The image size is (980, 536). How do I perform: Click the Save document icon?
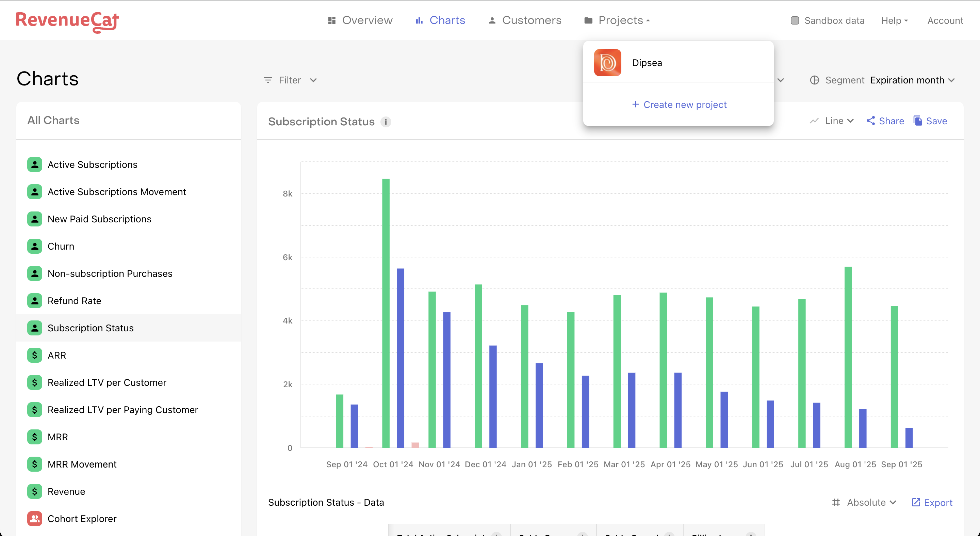click(x=918, y=121)
